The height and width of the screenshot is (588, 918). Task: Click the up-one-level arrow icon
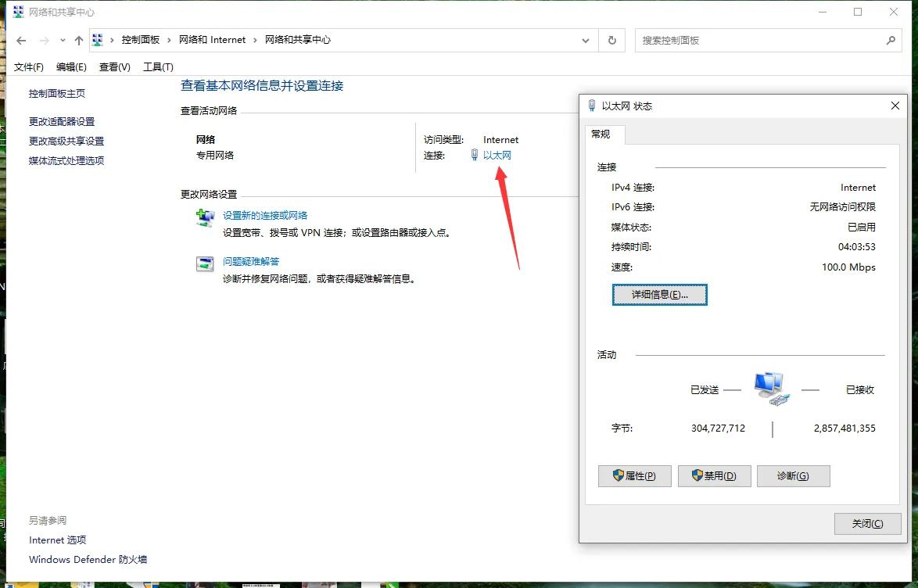coord(77,40)
